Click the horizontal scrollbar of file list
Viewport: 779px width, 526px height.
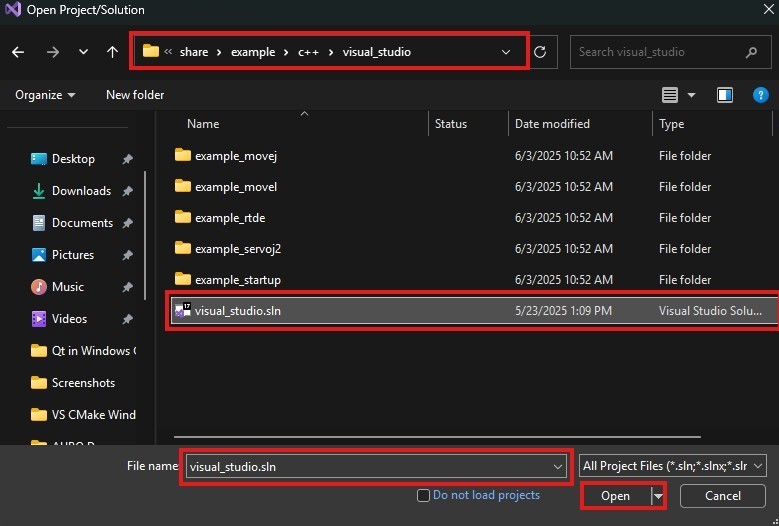point(437,437)
